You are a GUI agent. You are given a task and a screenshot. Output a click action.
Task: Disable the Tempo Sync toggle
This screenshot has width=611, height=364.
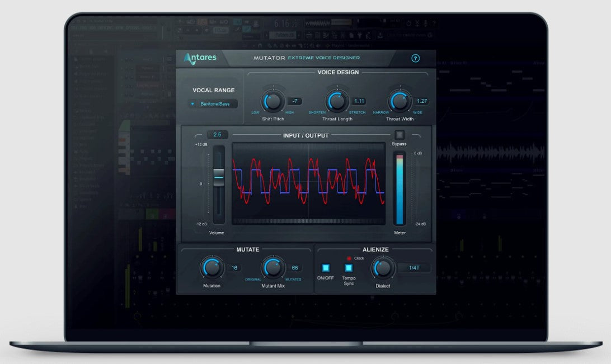click(x=349, y=268)
